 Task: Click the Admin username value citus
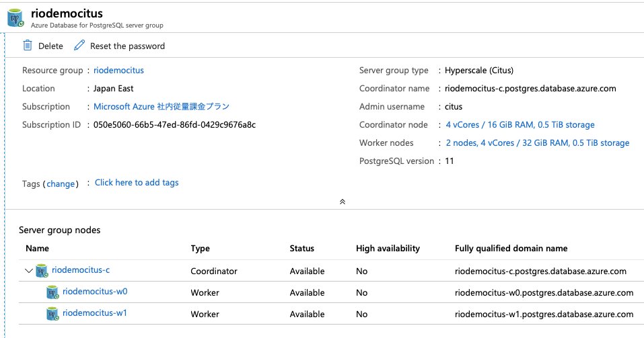coord(454,107)
